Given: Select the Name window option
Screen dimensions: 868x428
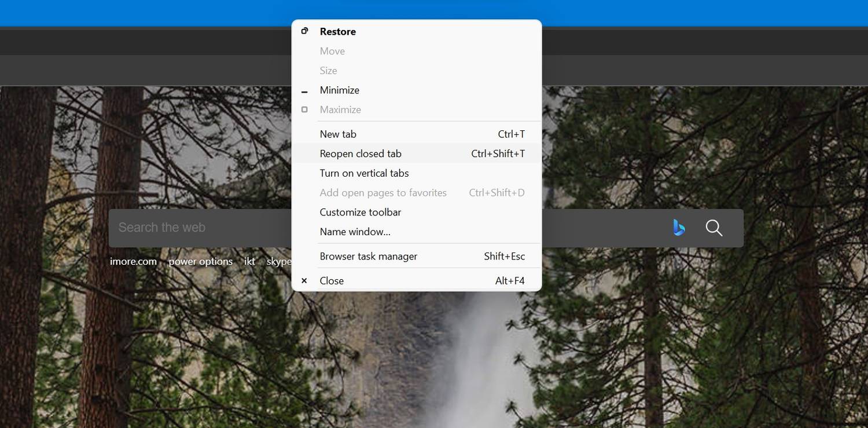Looking at the screenshot, I should pyautogui.click(x=355, y=231).
